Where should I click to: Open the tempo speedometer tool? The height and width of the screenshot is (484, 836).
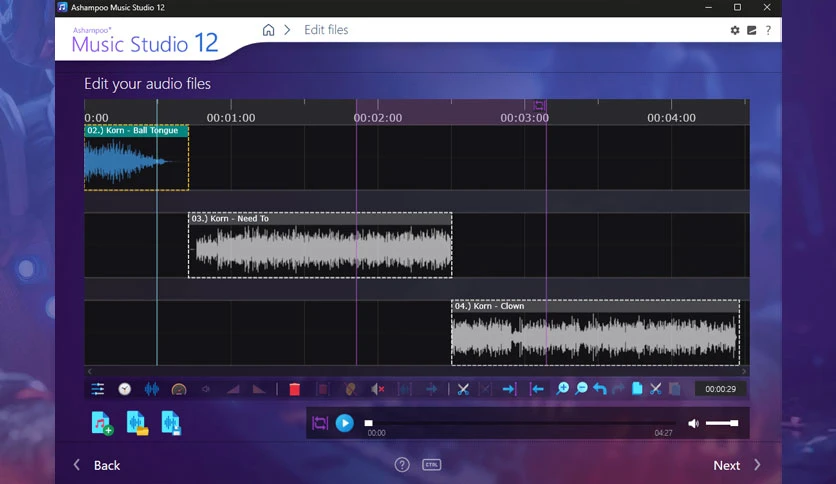[179, 390]
